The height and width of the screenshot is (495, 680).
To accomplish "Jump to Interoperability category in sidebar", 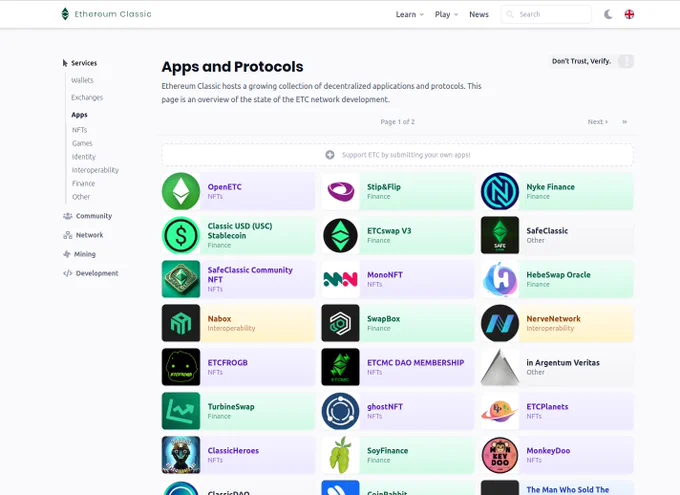I will [95, 170].
